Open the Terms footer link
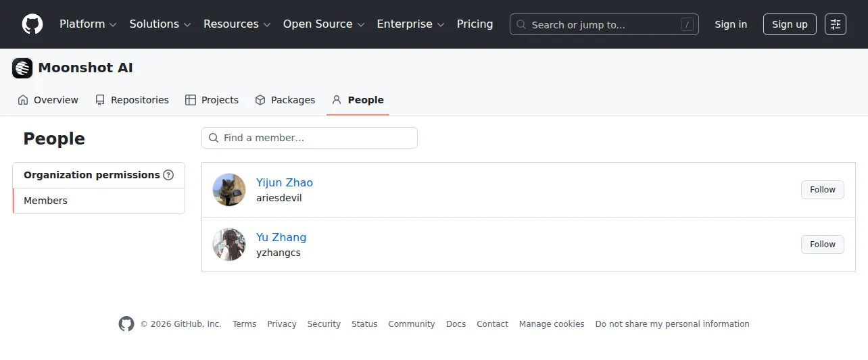Viewport: 868px width, 360px height. click(x=244, y=324)
